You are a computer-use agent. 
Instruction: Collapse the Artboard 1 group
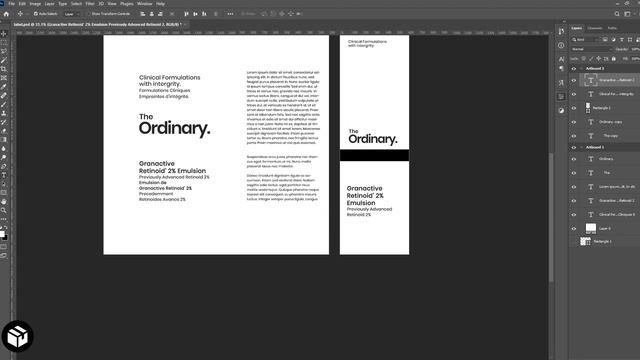click(x=581, y=147)
